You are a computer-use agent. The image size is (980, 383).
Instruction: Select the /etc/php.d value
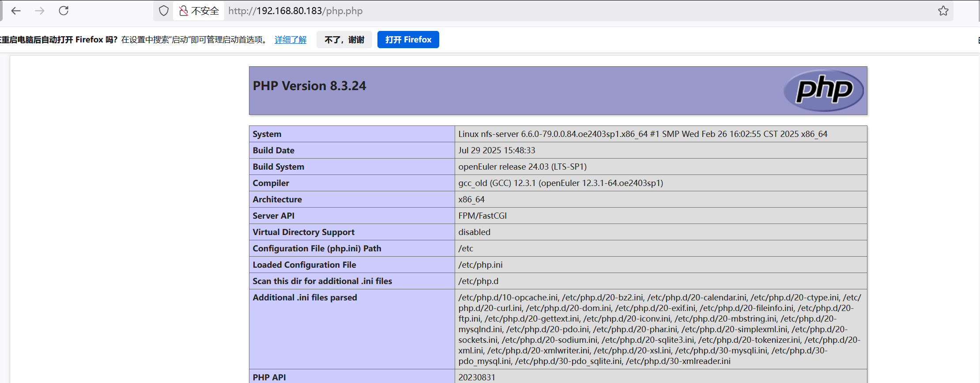point(478,281)
